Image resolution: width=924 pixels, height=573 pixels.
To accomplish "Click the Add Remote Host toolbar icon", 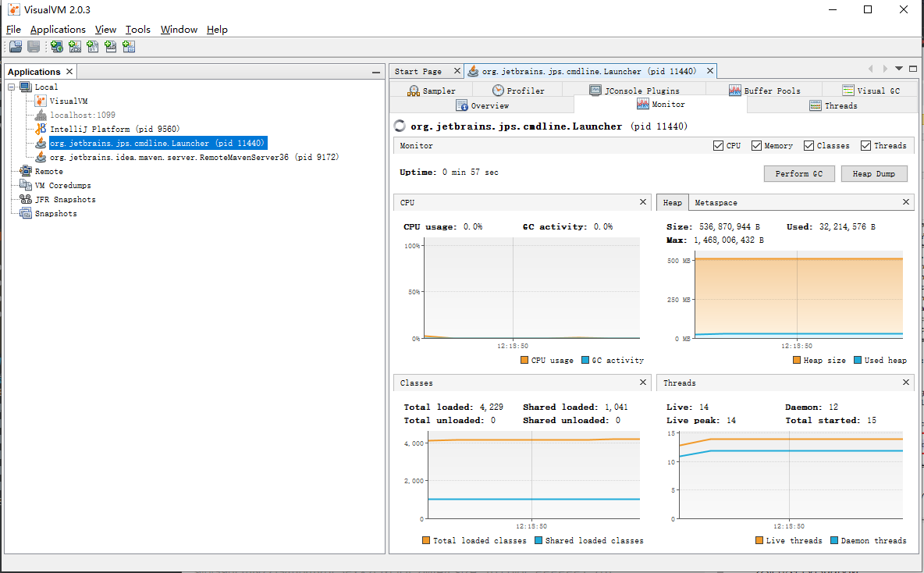I will [56, 47].
